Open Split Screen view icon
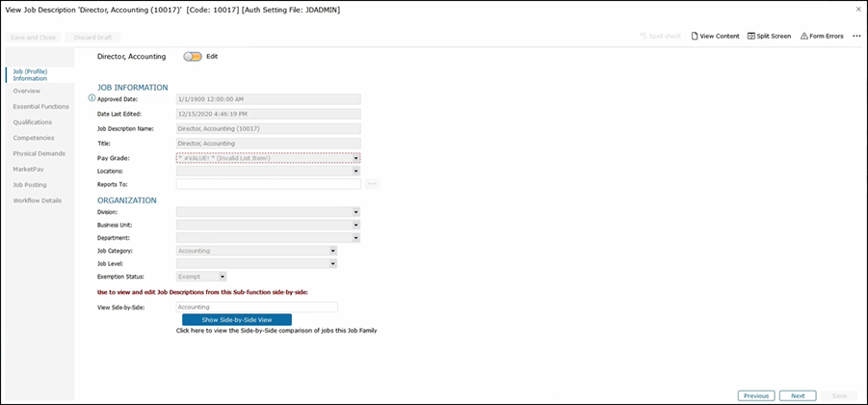The image size is (868, 405). coord(751,36)
